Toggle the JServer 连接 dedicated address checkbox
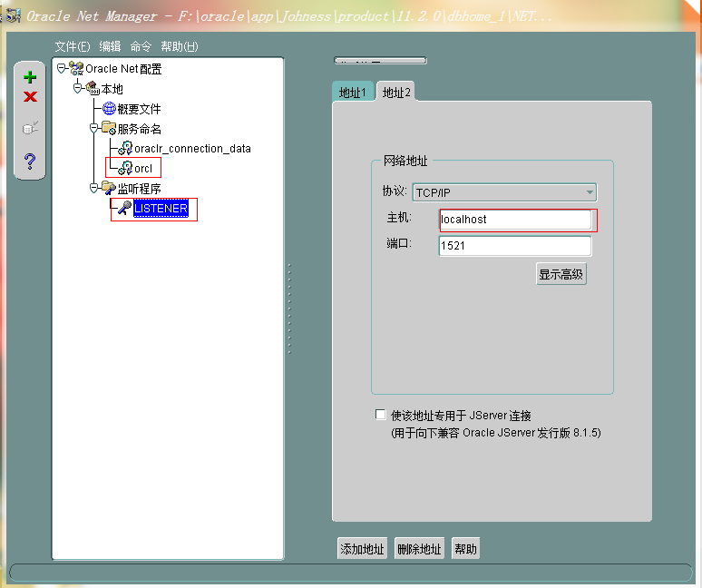702x588 pixels. tap(380, 415)
